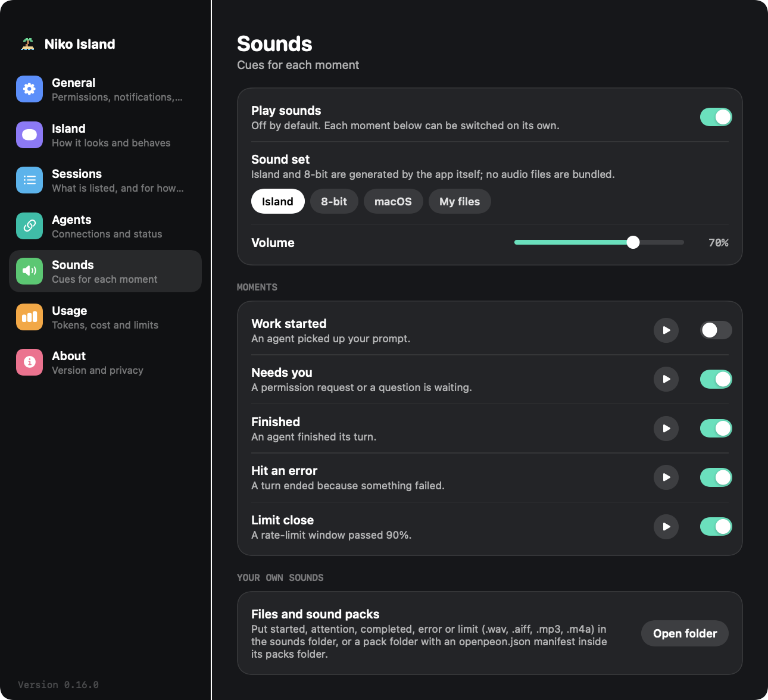This screenshot has height=700, width=768.
Task: Switch to the macOS sound set
Action: pos(393,202)
